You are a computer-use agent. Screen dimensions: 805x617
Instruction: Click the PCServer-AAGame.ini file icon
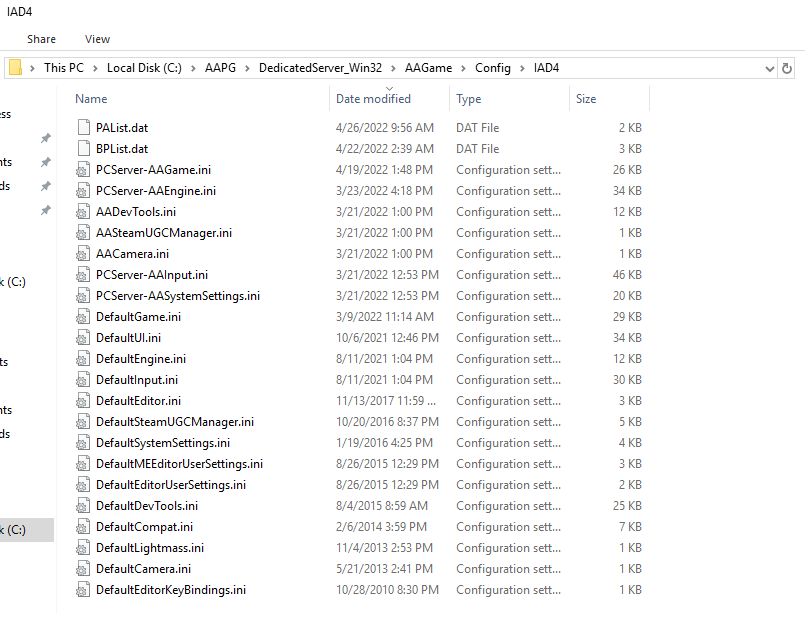click(84, 170)
